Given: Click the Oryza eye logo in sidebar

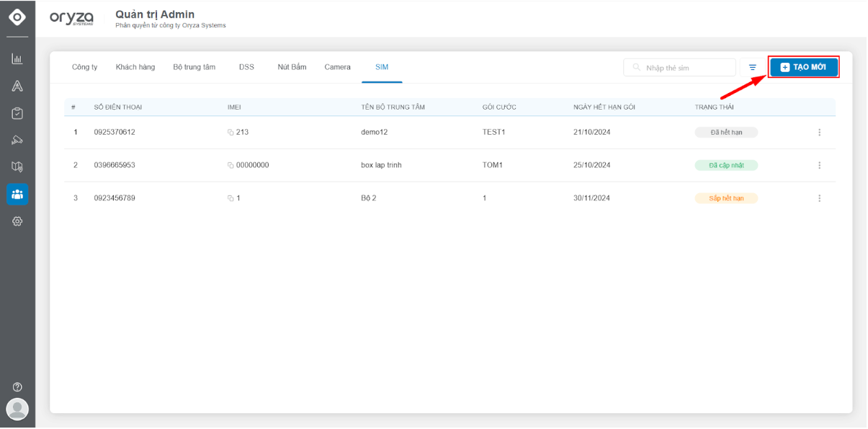Looking at the screenshot, I should point(17,18).
